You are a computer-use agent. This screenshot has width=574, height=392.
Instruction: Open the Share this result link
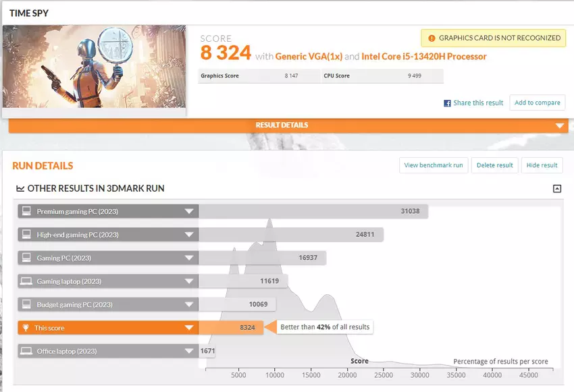coord(478,103)
